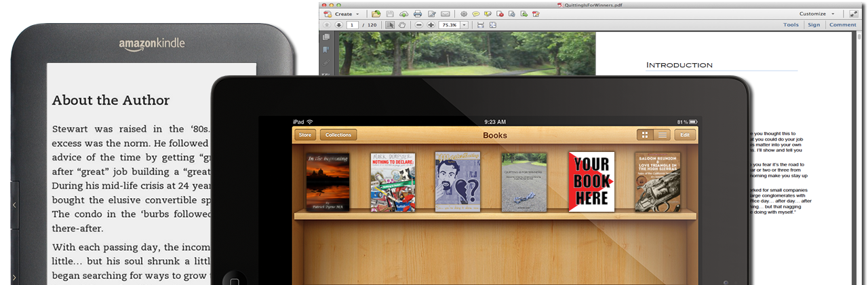Click the Kindle previous page side button
The image size is (868, 285).
click(14, 205)
